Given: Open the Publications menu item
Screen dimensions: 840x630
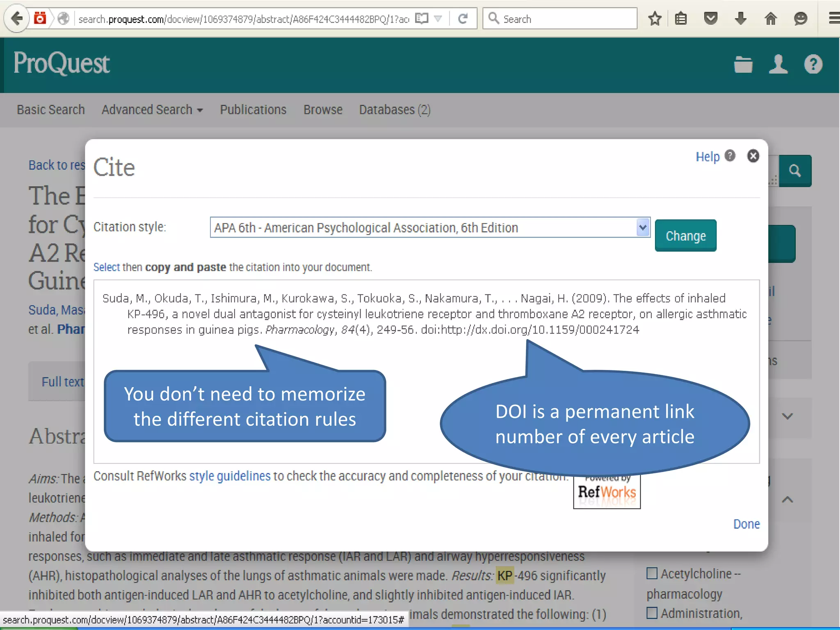Looking at the screenshot, I should [x=253, y=110].
